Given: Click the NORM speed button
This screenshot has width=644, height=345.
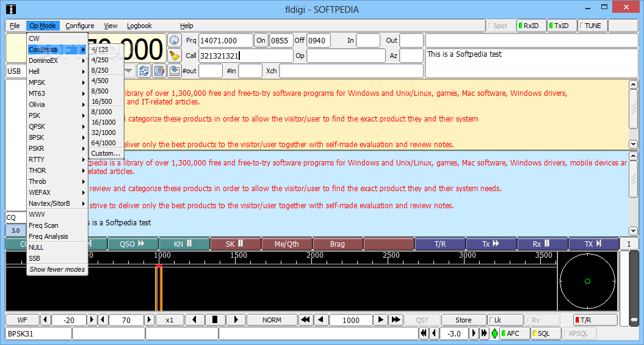Looking at the screenshot, I should pyautogui.click(x=272, y=320).
